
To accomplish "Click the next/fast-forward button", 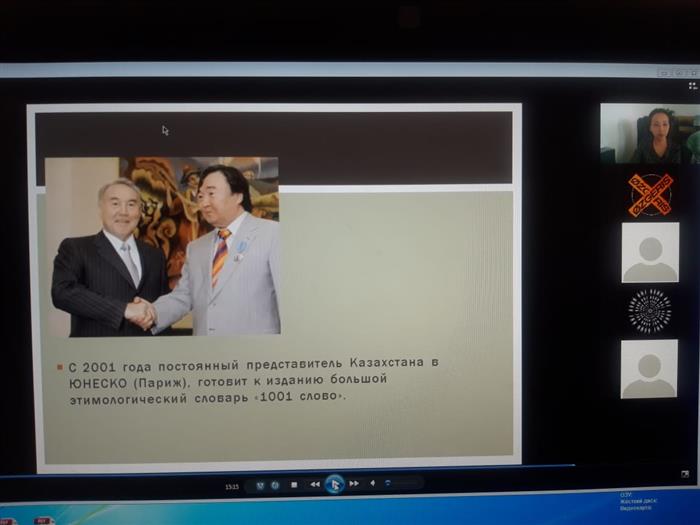I will pyautogui.click(x=355, y=484).
